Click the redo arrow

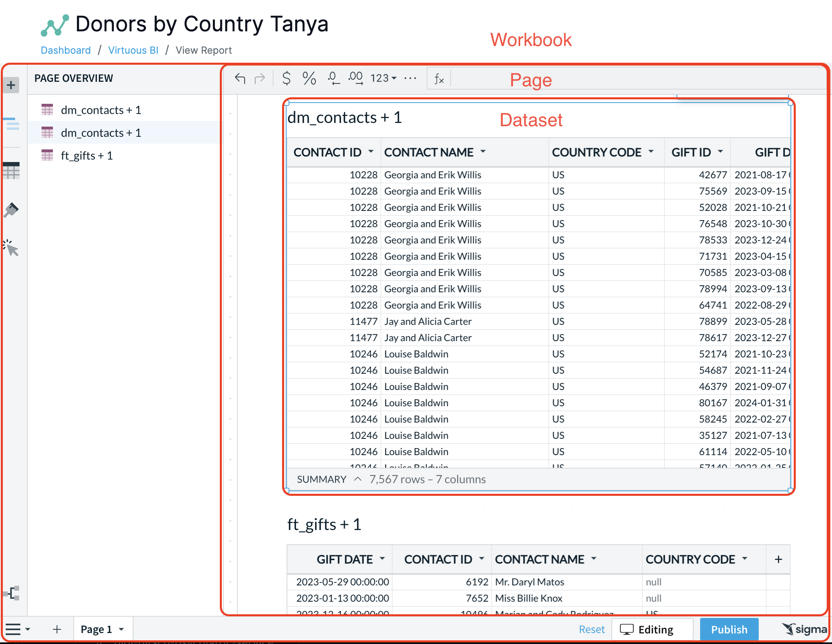point(260,78)
